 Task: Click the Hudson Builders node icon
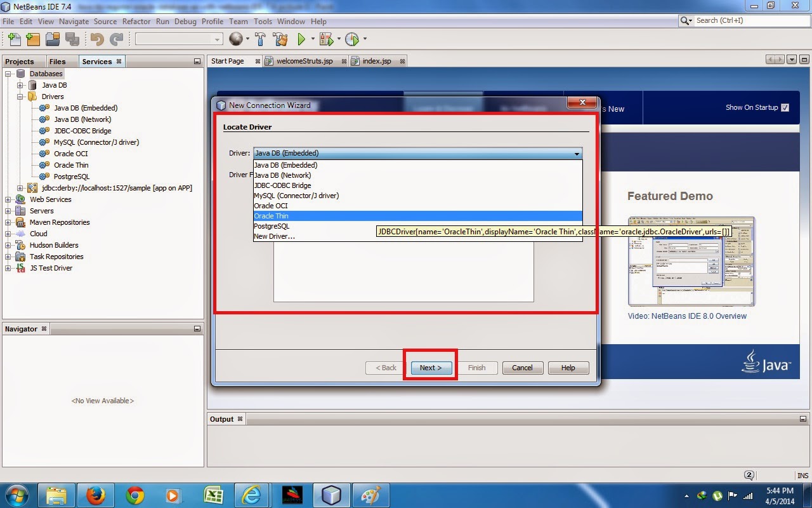tap(20, 245)
